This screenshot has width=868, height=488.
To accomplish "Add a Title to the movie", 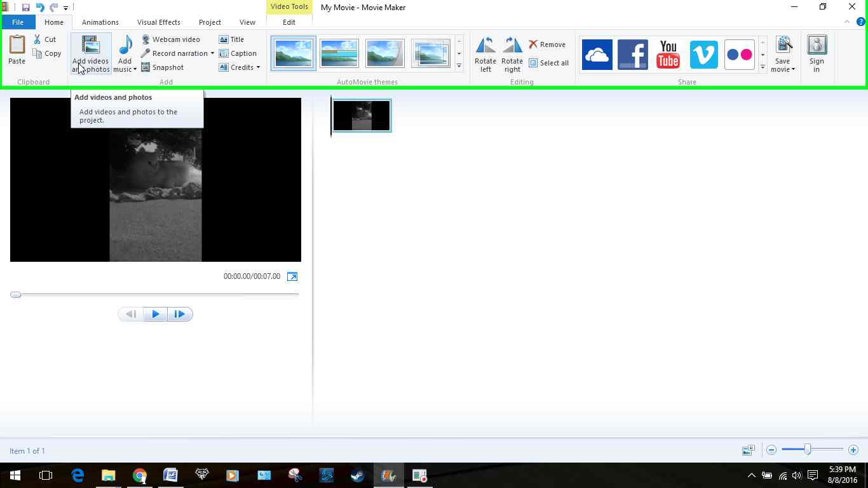I will pos(231,39).
